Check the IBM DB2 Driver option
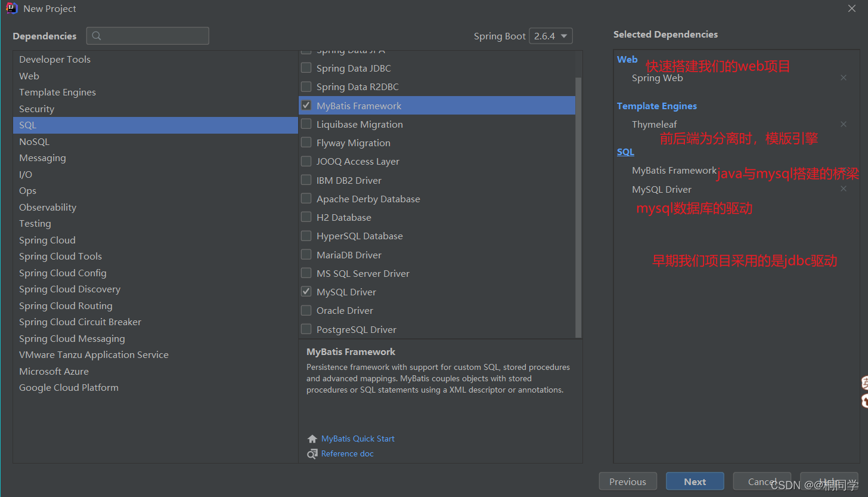 [x=306, y=180]
